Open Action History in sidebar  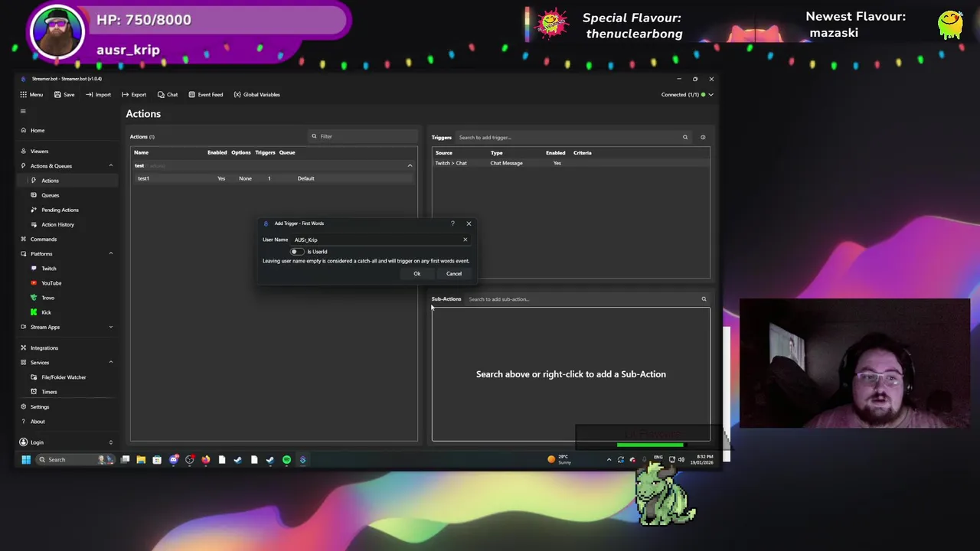coord(57,224)
